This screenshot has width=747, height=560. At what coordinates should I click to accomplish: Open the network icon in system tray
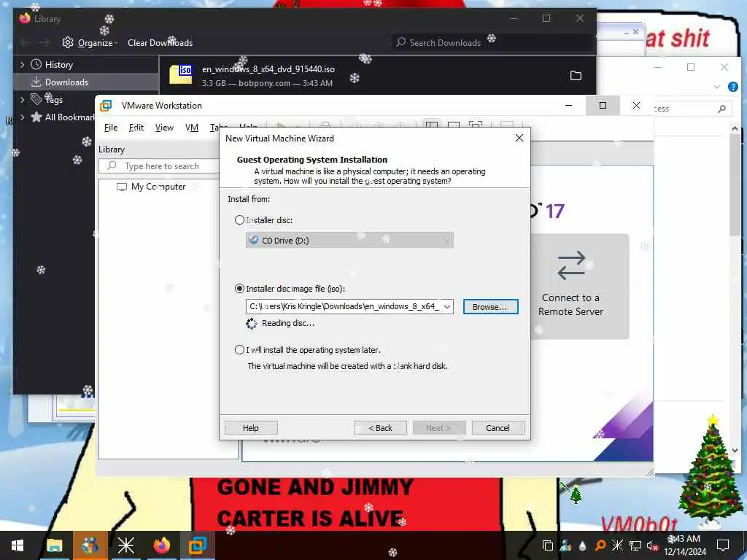pyautogui.click(x=635, y=545)
